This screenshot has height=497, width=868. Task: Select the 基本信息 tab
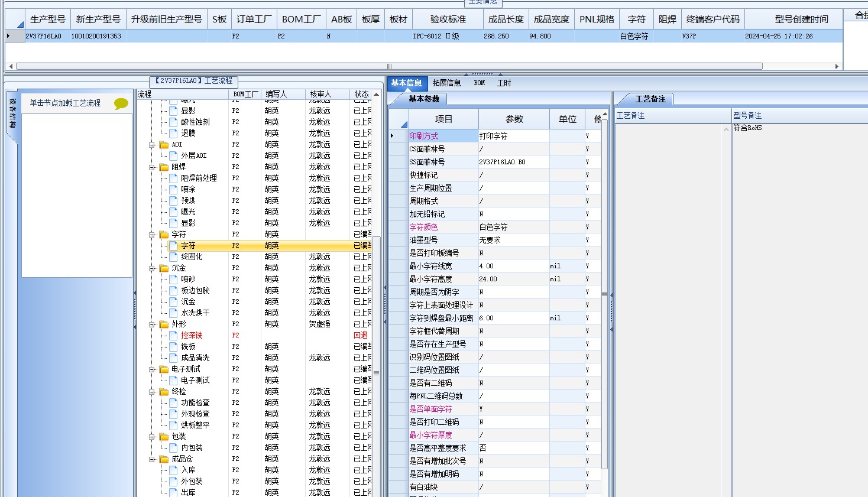(406, 83)
